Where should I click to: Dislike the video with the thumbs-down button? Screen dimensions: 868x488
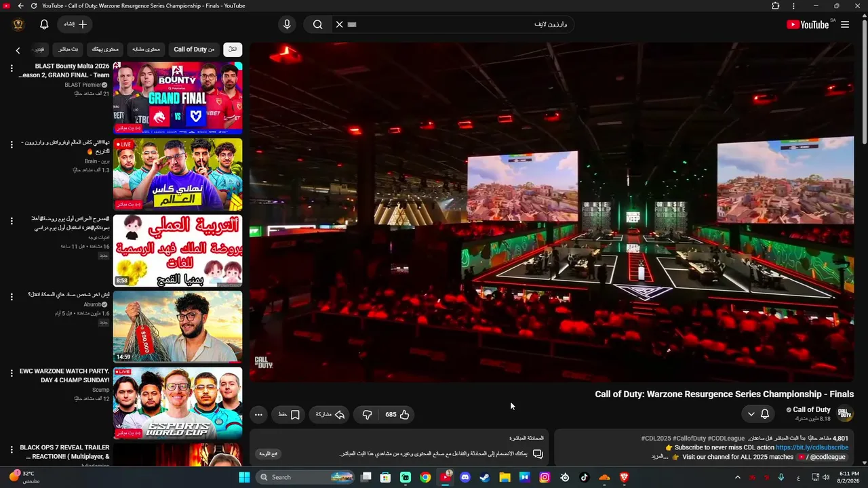367,414
